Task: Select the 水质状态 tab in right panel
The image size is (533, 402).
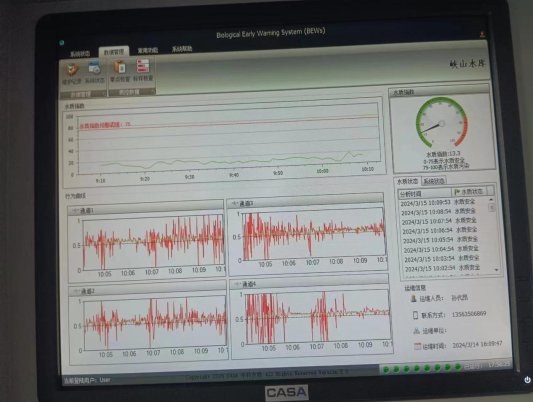Action: pos(407,181)
